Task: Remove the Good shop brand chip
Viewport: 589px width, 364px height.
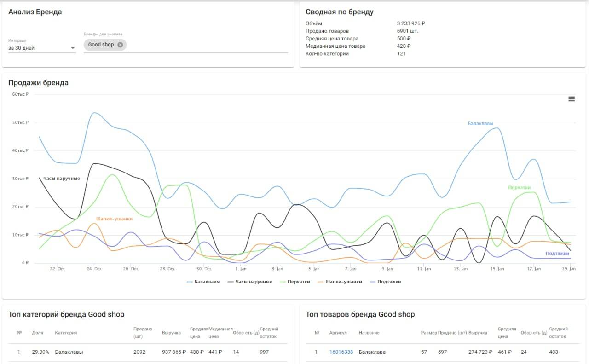Action: tap(120, 45)
